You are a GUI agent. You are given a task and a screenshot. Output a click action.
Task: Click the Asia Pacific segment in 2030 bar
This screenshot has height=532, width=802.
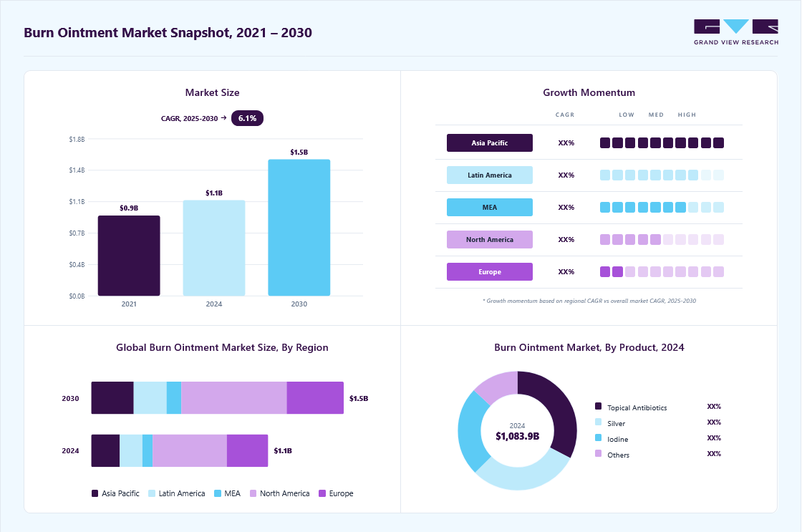[112, 398]
